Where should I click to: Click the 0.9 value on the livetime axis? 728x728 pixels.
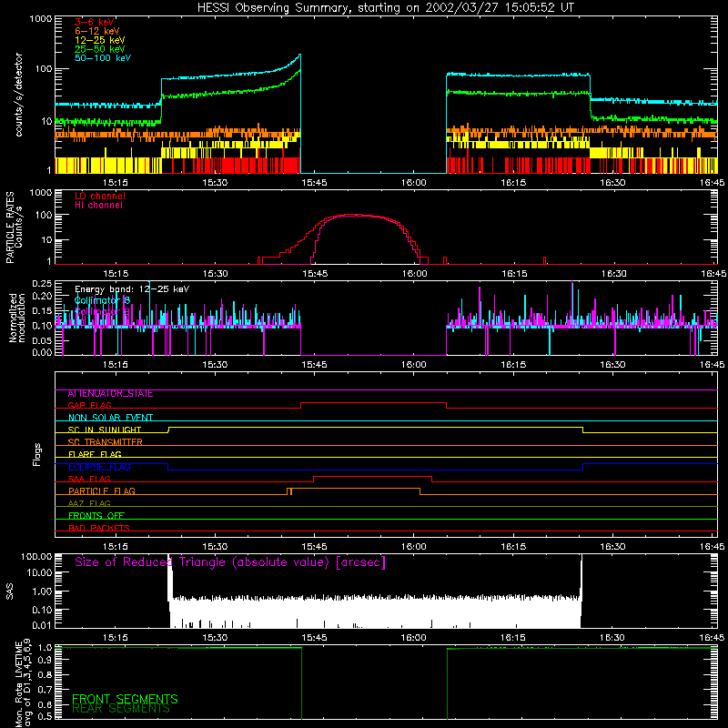(45, 661)
